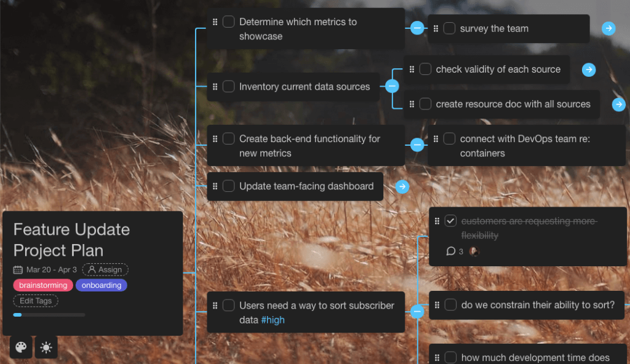The height and width of the screenshot is (364, 630).
Task: Click the assignee avatar on the completed task
Action: point(473,251)
